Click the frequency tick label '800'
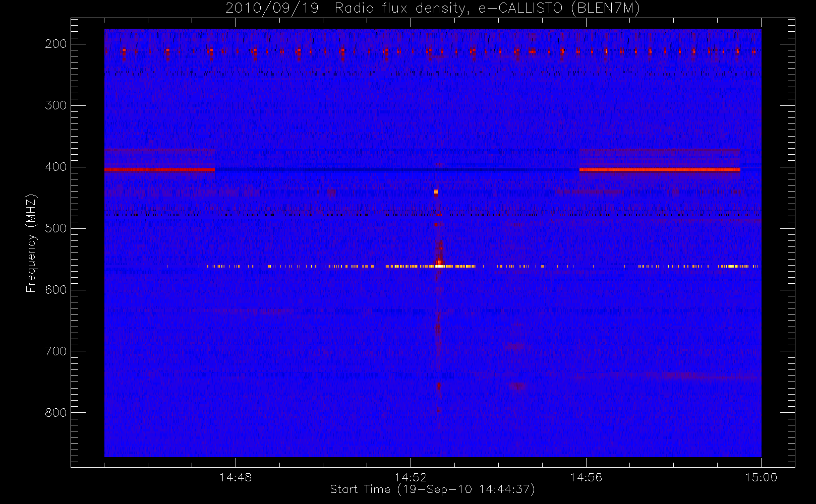The width and height of the screenshot is (816, 504). (56, 413)
